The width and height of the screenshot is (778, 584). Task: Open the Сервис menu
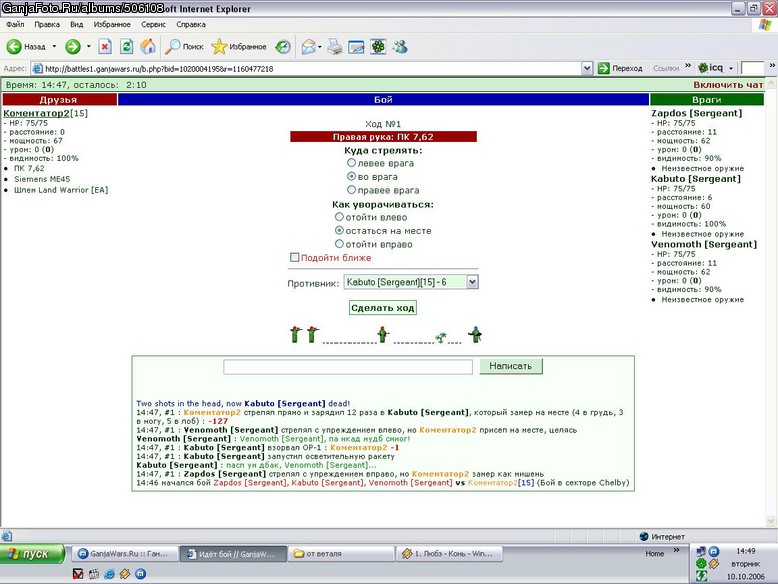click(153, 24)
